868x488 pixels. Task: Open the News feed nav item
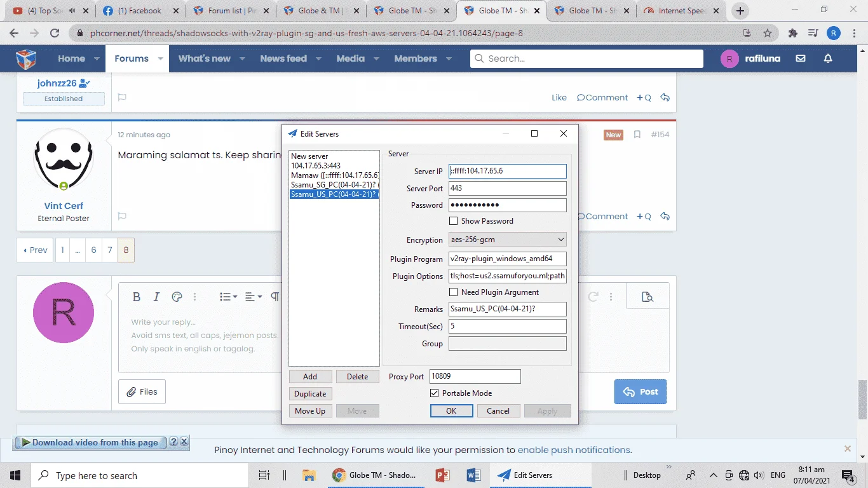tap(283, 58)
